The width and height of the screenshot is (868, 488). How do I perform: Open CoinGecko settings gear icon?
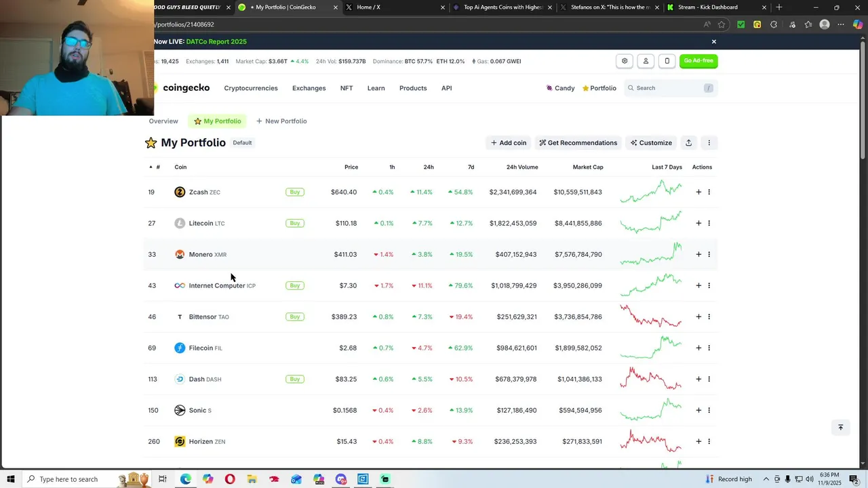coord(625,61)
